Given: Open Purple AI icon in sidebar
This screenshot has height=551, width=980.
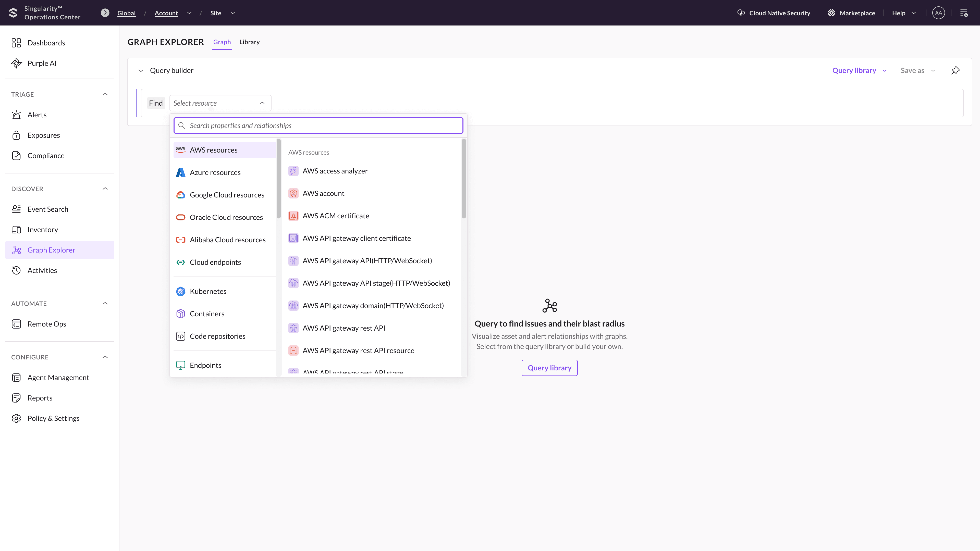Looking at the screenshot, I should (16, 64).
